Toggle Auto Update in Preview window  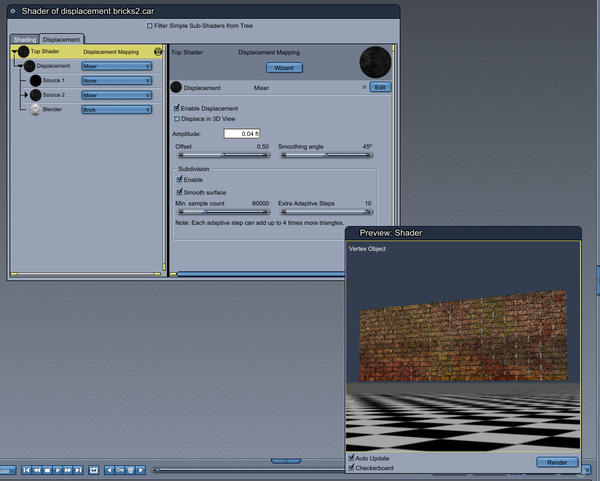(x=351, y=458)
